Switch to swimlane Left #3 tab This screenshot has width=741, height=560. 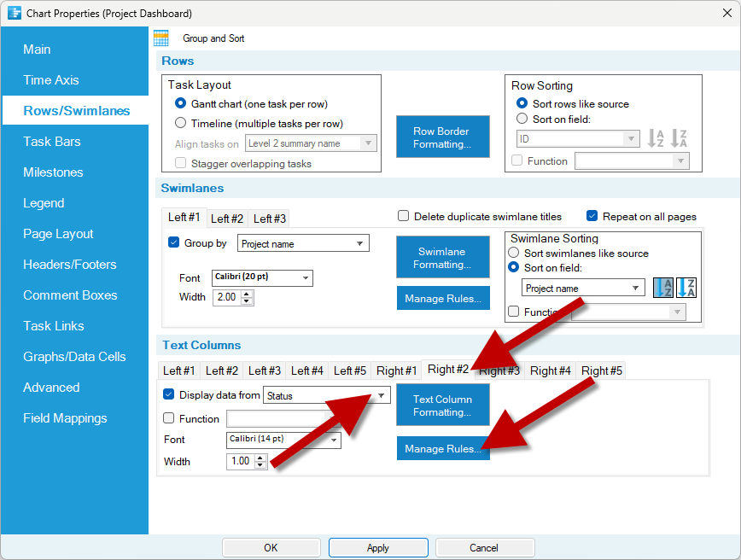point(270,219)
